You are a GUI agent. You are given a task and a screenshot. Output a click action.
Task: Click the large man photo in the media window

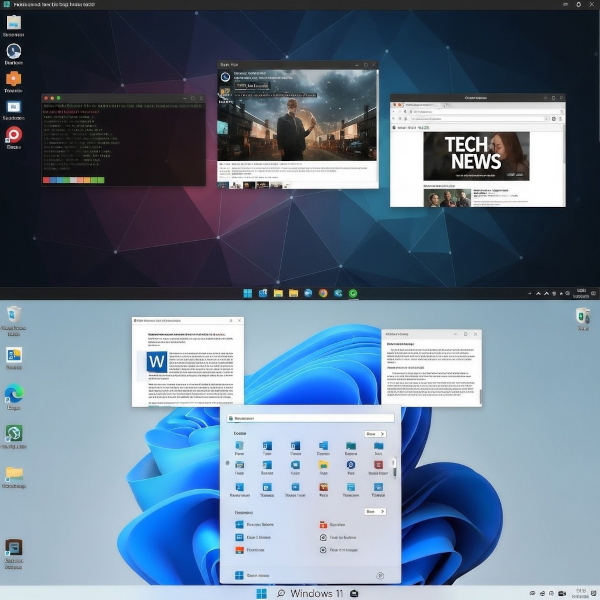click(297, 115)
